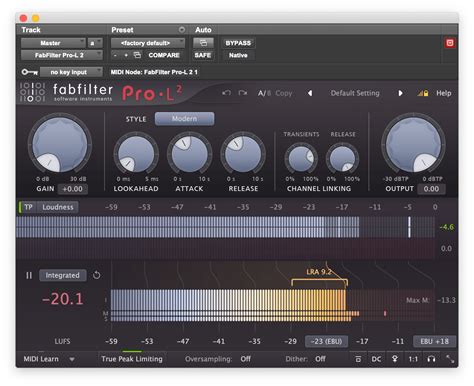Click the large OUTPUT knob
Screen dimensions: 474x386
pos(413,144)
